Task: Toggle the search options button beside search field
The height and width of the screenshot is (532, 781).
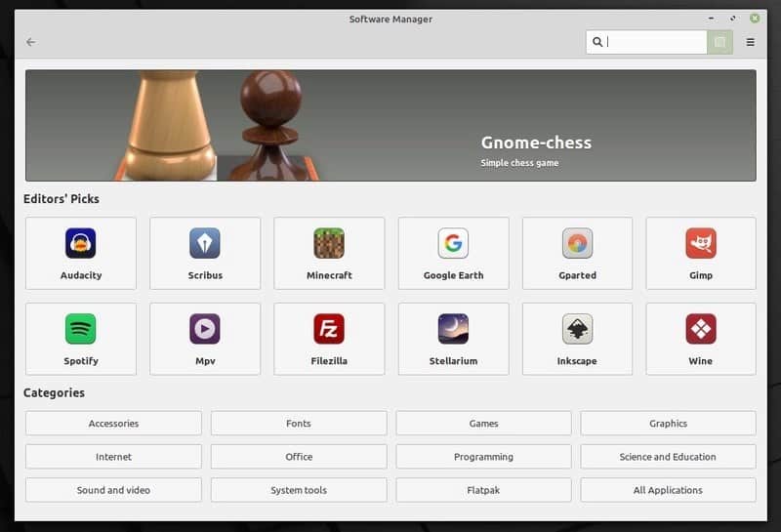Action: [720, 42]
